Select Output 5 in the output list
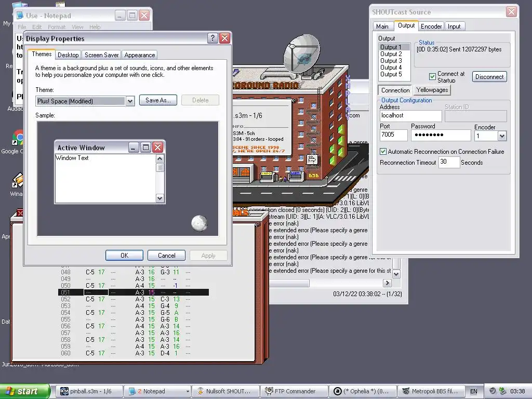 pyautogui.click(x=391, y=74)
